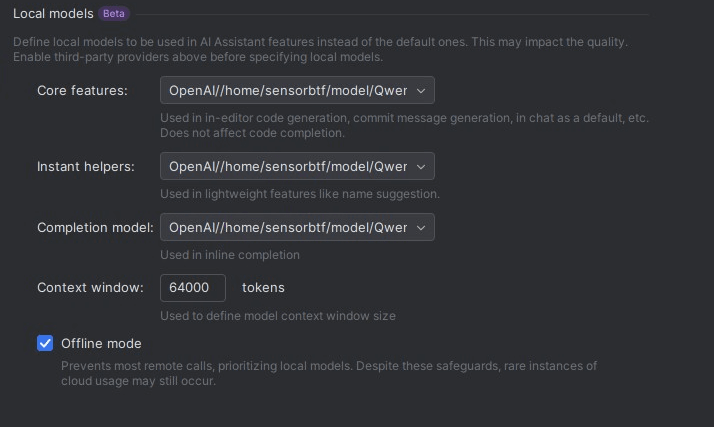Click the Instant helpers label
This screenshot has height=427, width=714.
pyautogui.click(x=85, y=167)
